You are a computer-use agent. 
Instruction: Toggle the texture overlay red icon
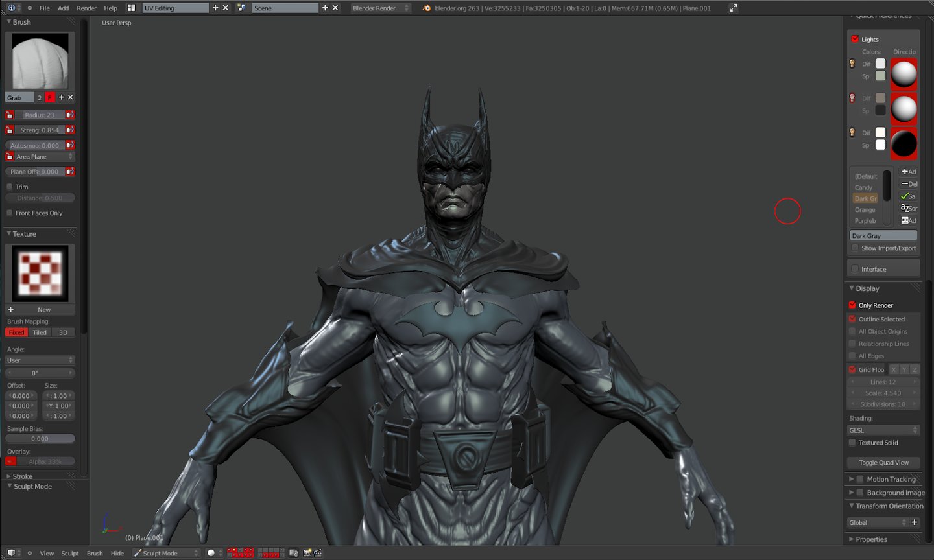(x=10, y=461)
